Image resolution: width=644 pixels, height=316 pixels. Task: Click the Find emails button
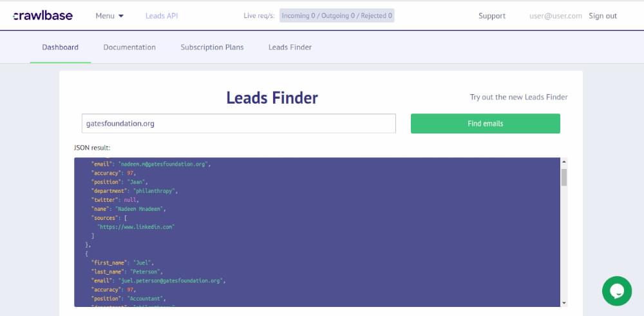(x=485, y=123)
